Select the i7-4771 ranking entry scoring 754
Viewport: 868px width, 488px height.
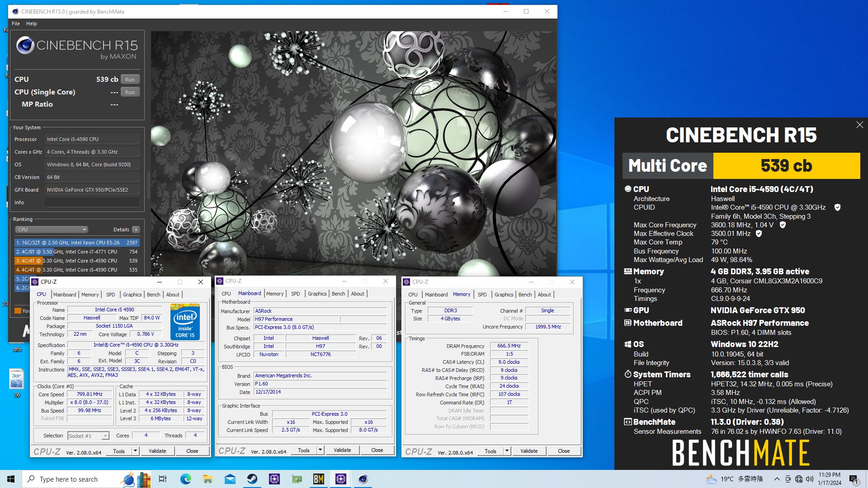[x=77, y=252]
